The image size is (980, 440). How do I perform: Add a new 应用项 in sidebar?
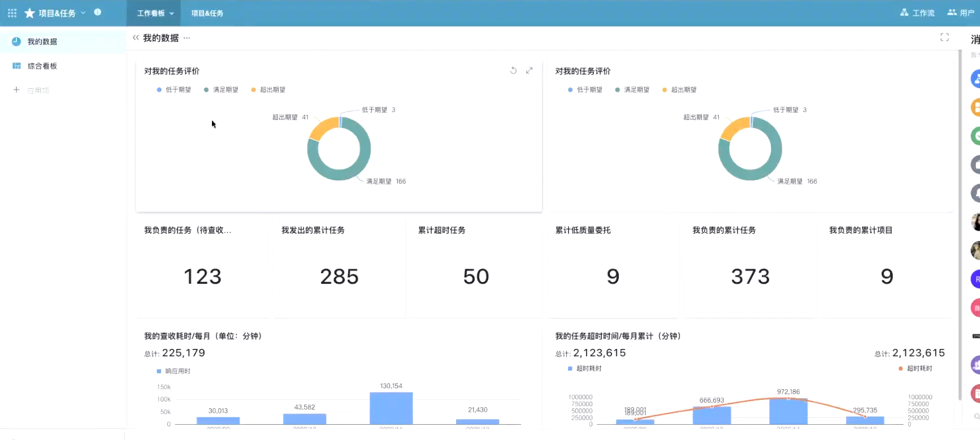coord(17,90)
